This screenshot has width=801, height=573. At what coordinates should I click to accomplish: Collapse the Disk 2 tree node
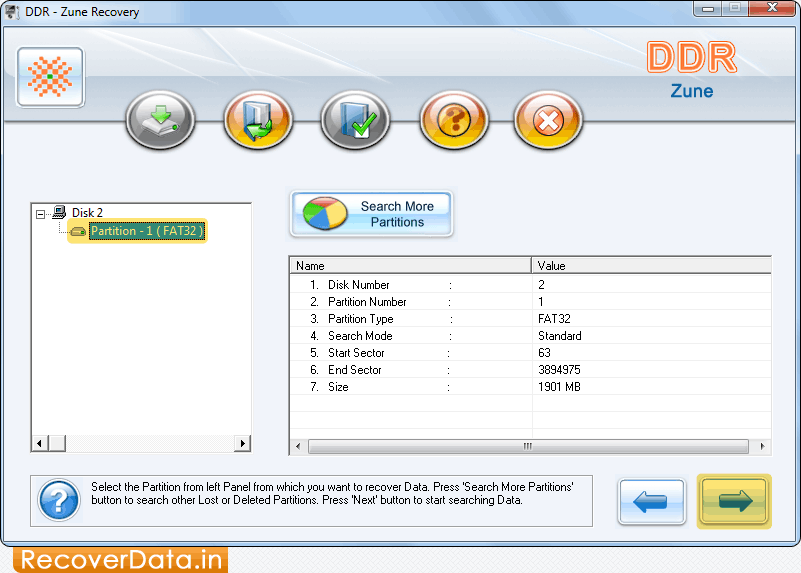(x=40, y=213)
